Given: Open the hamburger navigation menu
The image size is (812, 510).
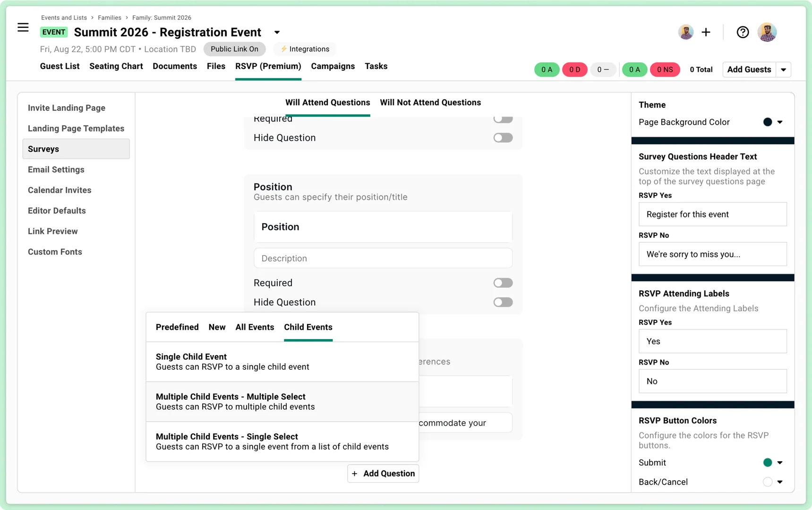Looking at the screenshot, I should point(23,27).
